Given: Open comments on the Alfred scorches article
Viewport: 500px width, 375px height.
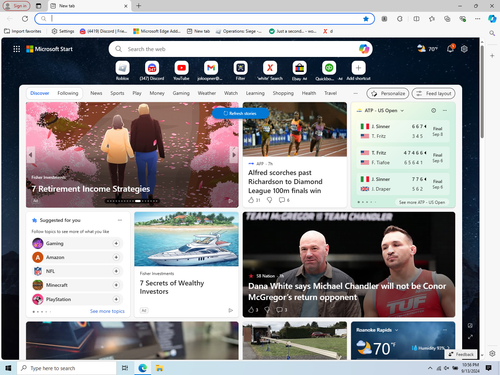Looking at the screenshot, I should (x=284, y=200).
